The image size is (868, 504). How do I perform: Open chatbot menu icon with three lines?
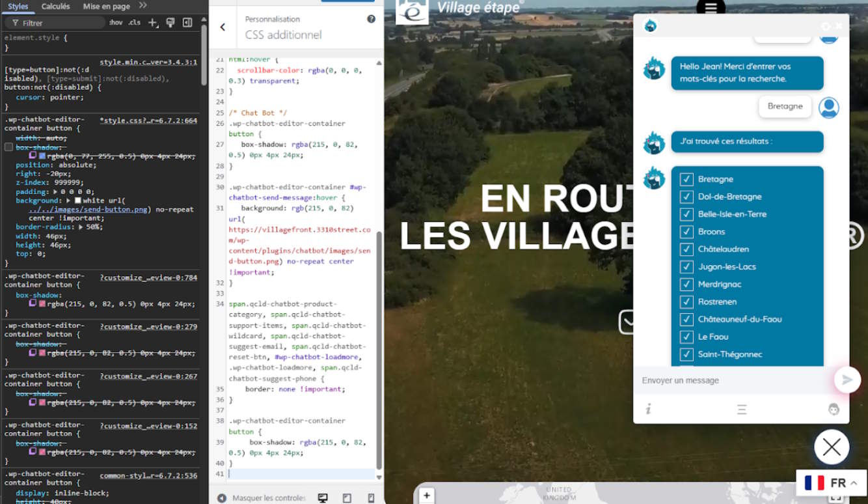742,410
